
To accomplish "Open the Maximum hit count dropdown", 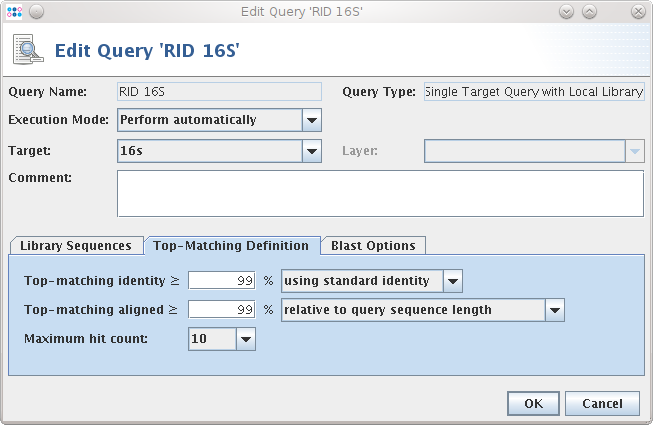I will click(x=246, y=340).
